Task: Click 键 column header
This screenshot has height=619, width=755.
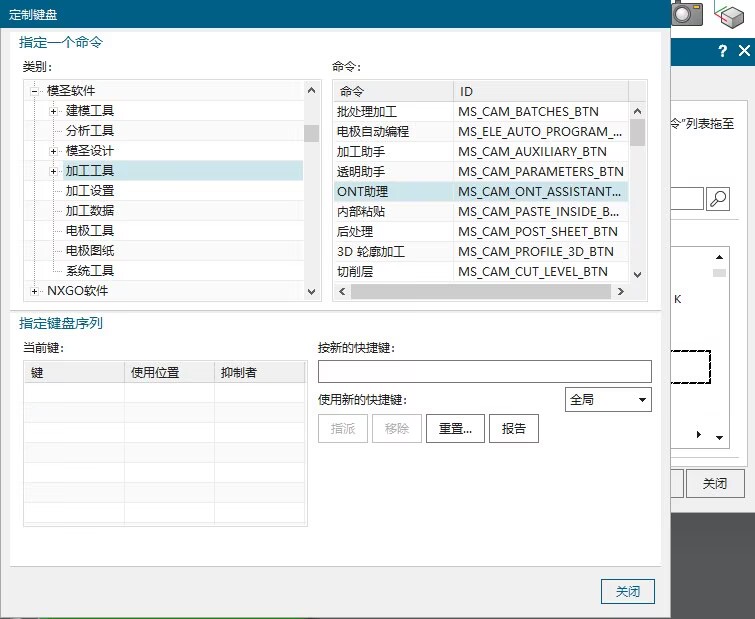Action: pos(74,372)
